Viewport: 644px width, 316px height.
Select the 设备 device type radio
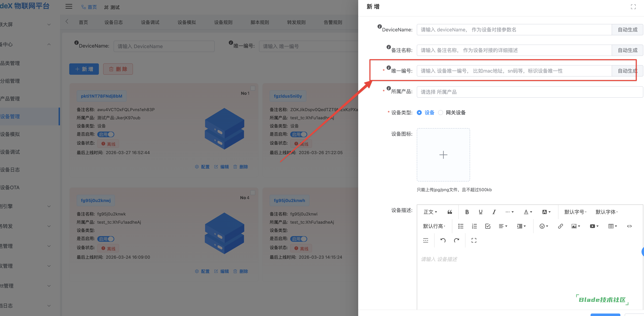click(x=419, y=113)
